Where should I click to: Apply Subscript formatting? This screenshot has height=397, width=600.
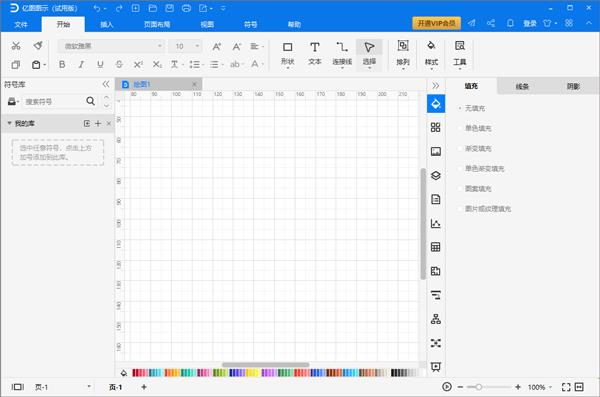pos(157,64)
